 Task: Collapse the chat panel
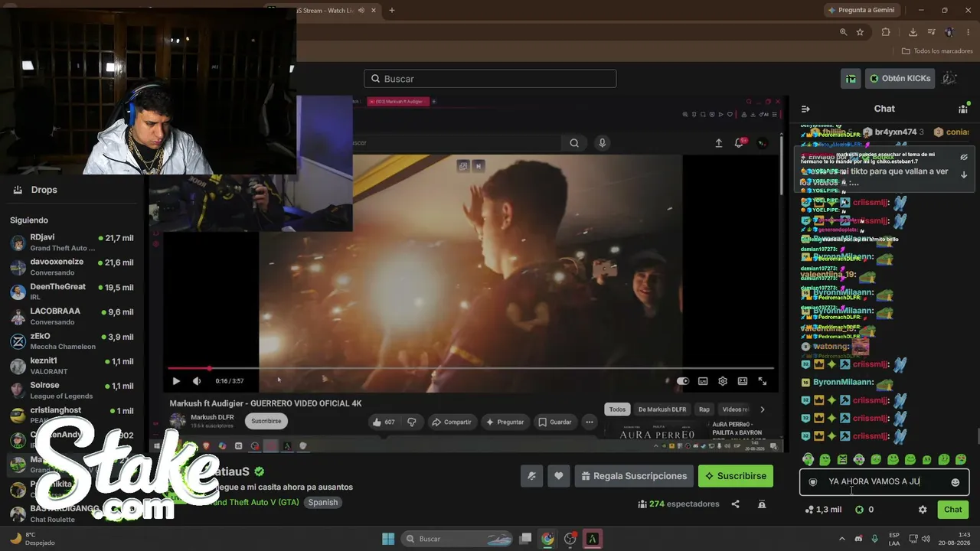pos(805,109)
